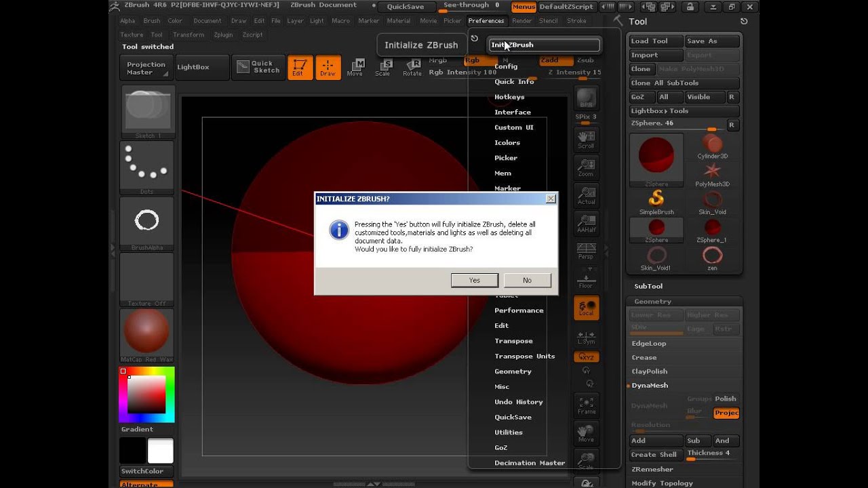Viewport: 868px width, 488px height.
Task: Click the AAHalf icon
Action: [586, 223]
